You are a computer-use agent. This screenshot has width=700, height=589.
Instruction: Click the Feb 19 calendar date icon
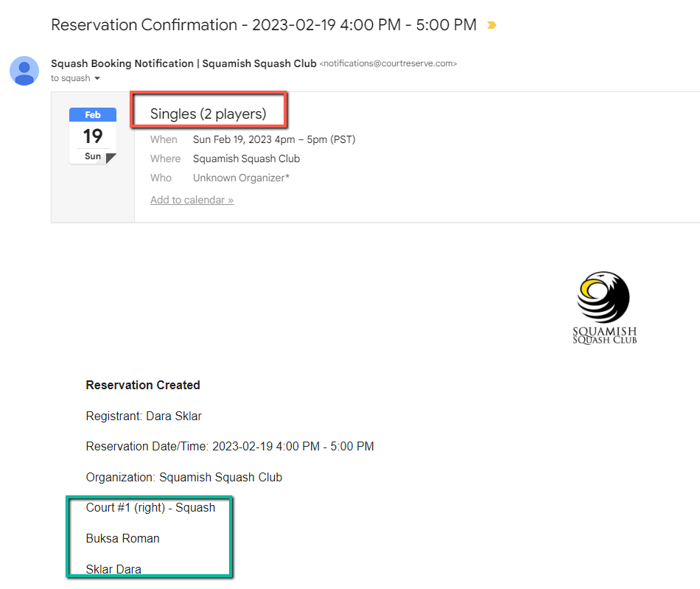[x=93, y=136]
